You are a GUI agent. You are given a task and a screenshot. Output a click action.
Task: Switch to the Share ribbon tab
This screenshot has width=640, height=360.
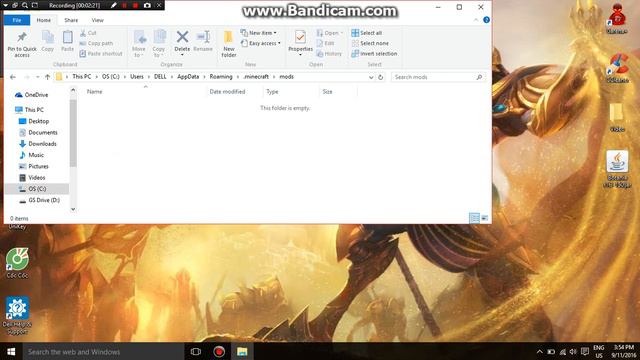click(x=71, y=20)
